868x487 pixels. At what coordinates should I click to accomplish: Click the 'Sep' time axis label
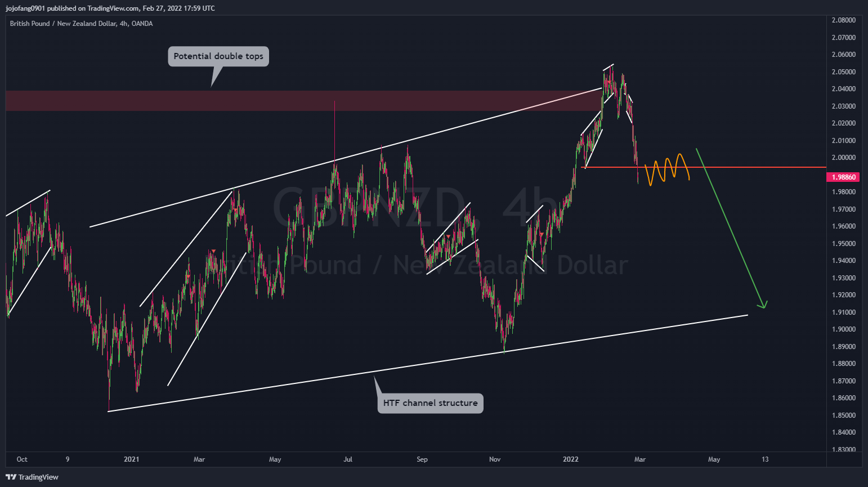click(x=422, y=459)
